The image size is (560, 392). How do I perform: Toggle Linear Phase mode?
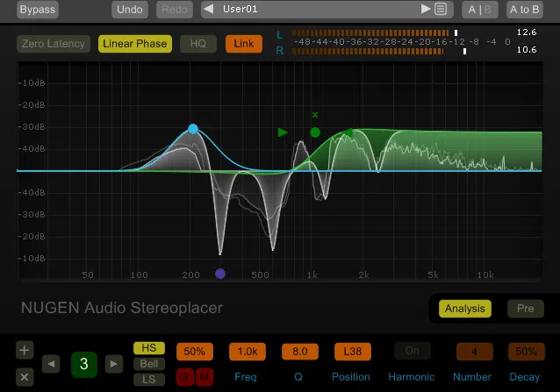tap(135, 44)
